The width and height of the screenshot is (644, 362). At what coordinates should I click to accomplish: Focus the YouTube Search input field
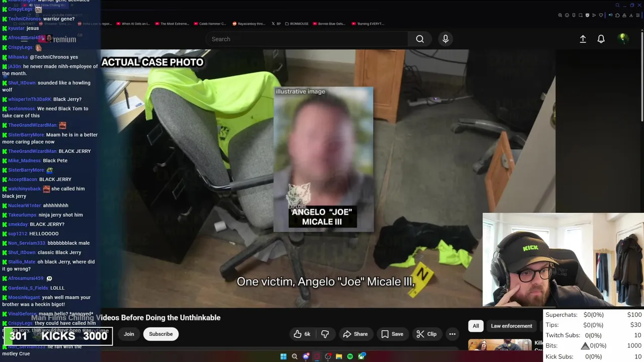[307, 39]
